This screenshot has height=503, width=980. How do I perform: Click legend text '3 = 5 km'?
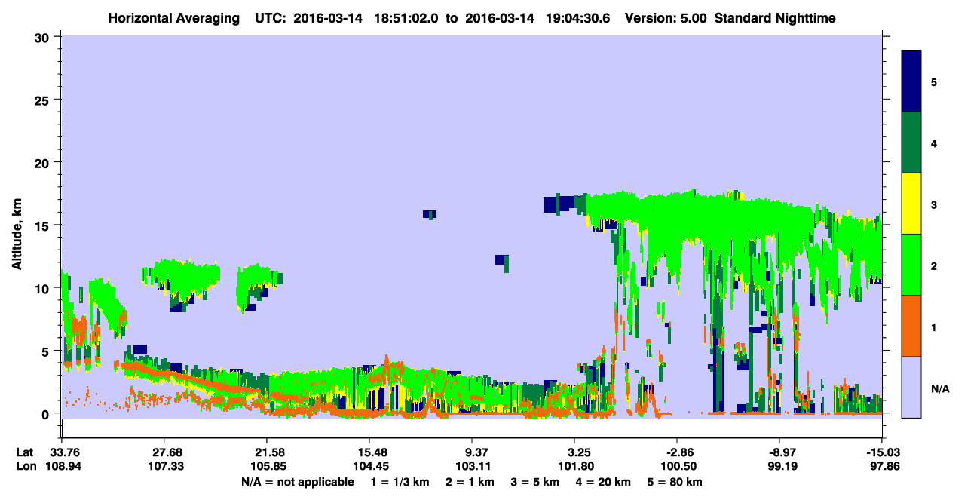click(x=536, y=482)
